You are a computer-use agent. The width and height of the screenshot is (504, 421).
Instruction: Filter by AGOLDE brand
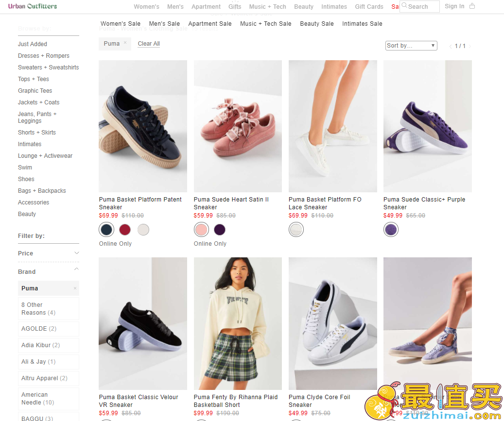click(49, 329)
